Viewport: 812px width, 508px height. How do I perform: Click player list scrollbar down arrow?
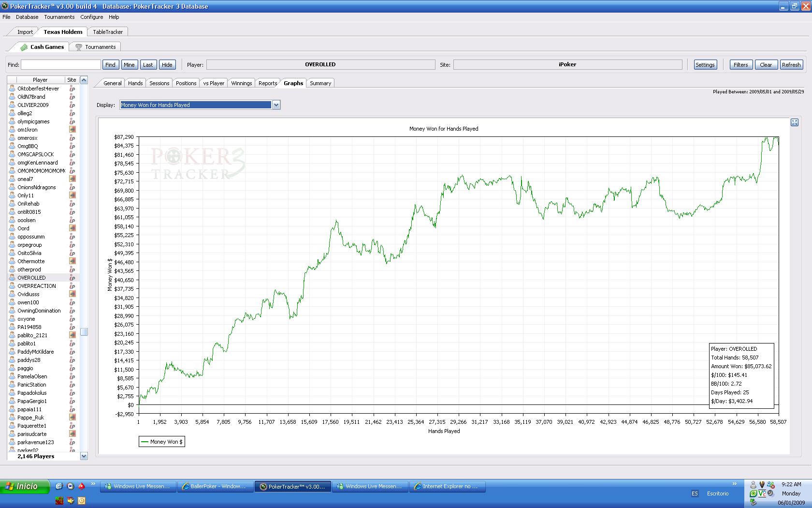[x=84, y=456]
